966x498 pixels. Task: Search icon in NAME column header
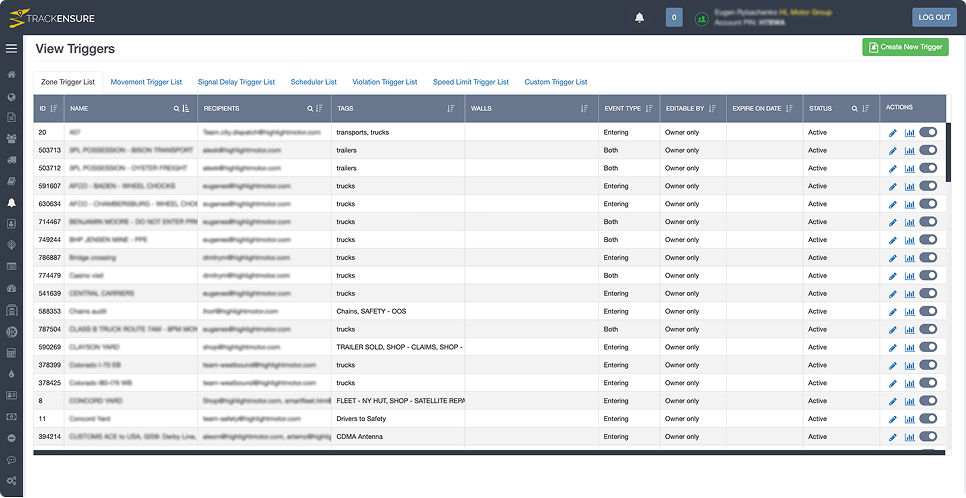click(x=177, y=108)
